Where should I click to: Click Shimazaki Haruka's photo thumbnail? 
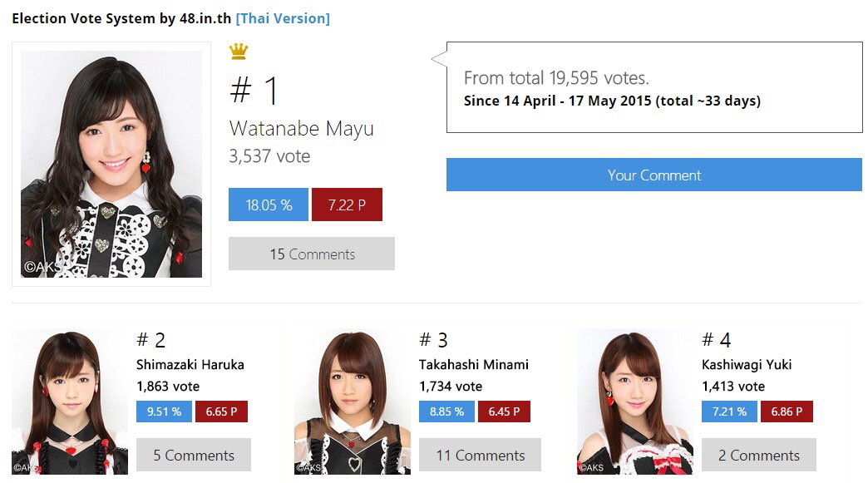[70, 402]
